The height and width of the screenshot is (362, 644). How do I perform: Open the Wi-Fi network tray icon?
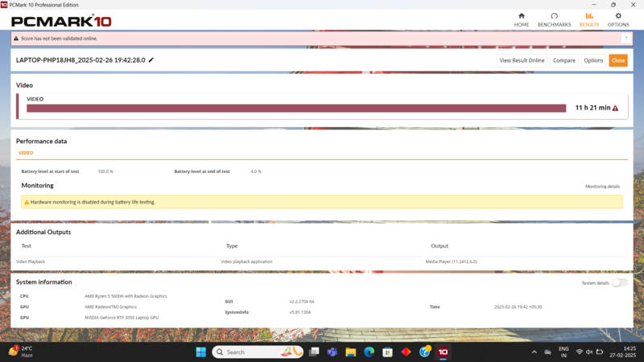pyautogui.click(x=579, y=352)
